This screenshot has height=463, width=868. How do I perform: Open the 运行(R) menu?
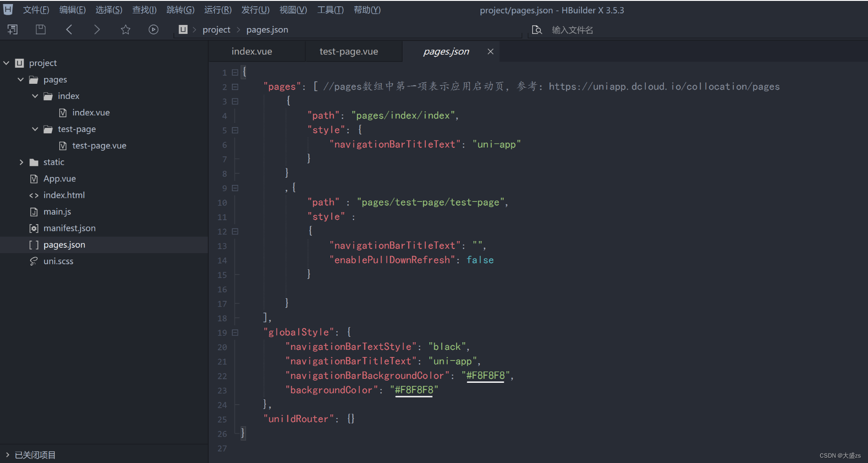[x=218, y=10]
